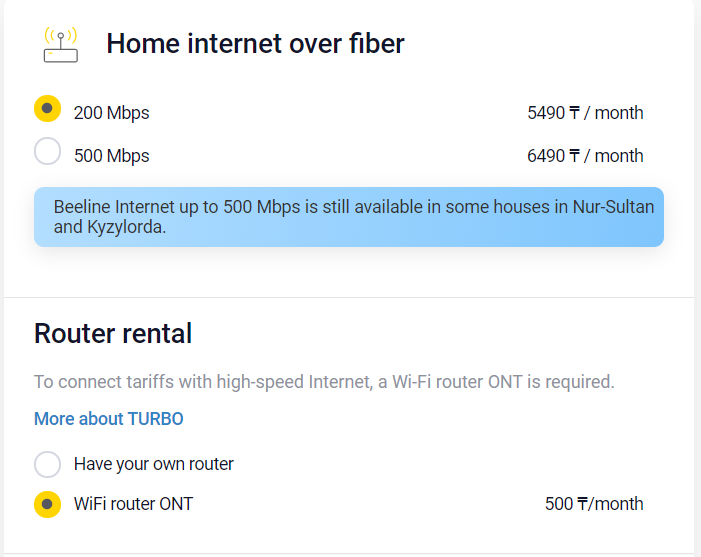Click the Router rental section heading

(113, 333)
